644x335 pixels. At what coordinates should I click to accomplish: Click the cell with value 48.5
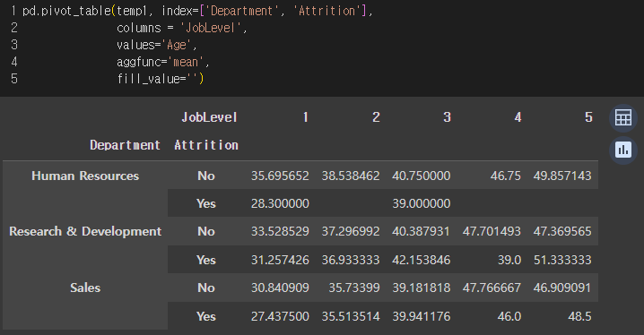[580, 316]
